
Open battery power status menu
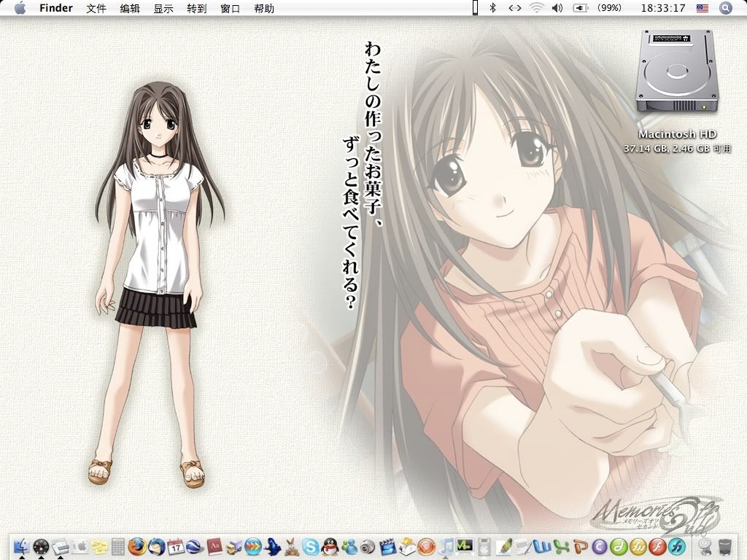[580, 8]
